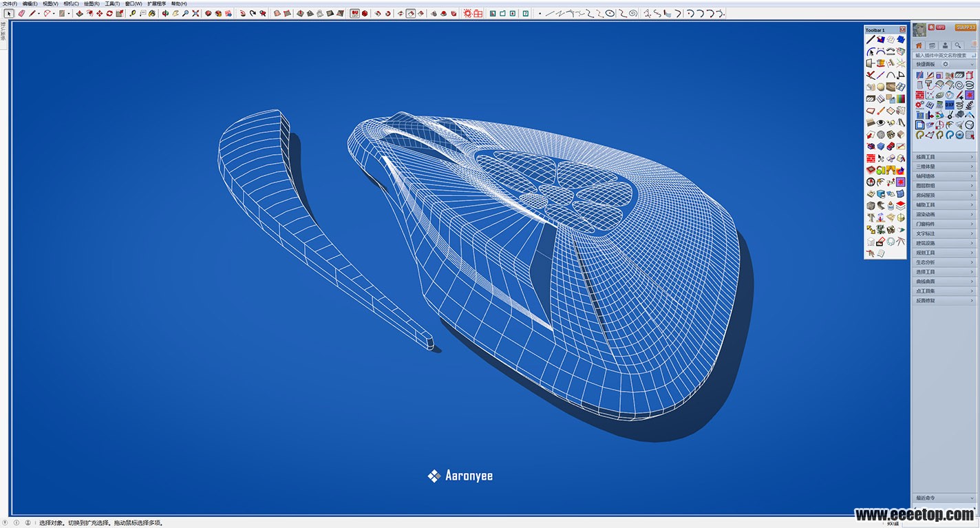Expand the 线面工具 category

pos(944,157)
